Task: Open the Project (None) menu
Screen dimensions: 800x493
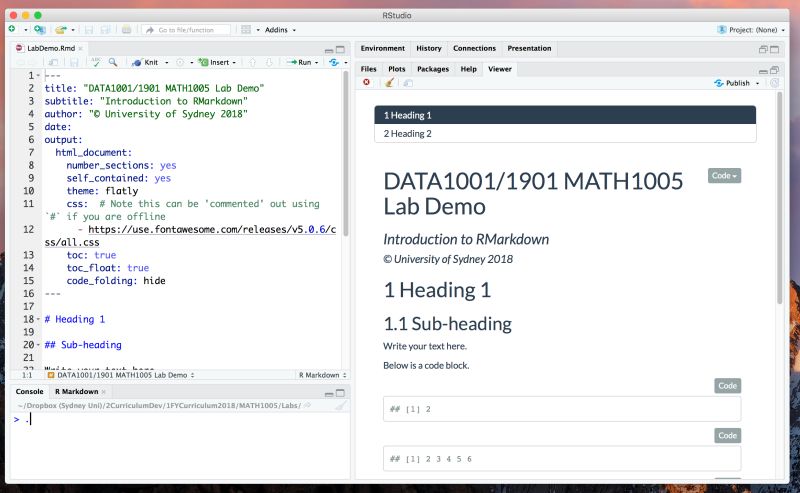Action: pos(751,30)
